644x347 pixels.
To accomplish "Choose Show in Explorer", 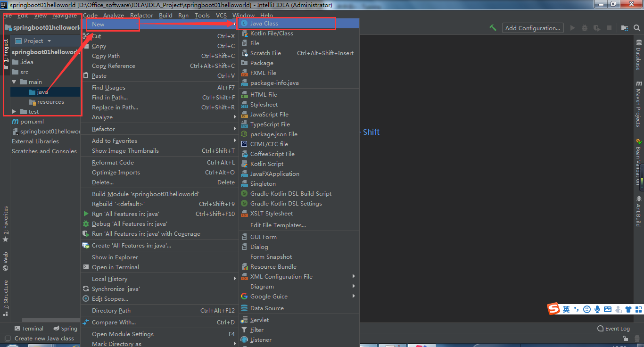I will 159,257.
